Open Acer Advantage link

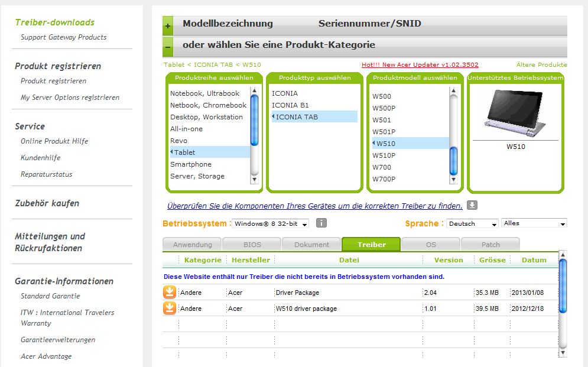click(x=46, y=356)
